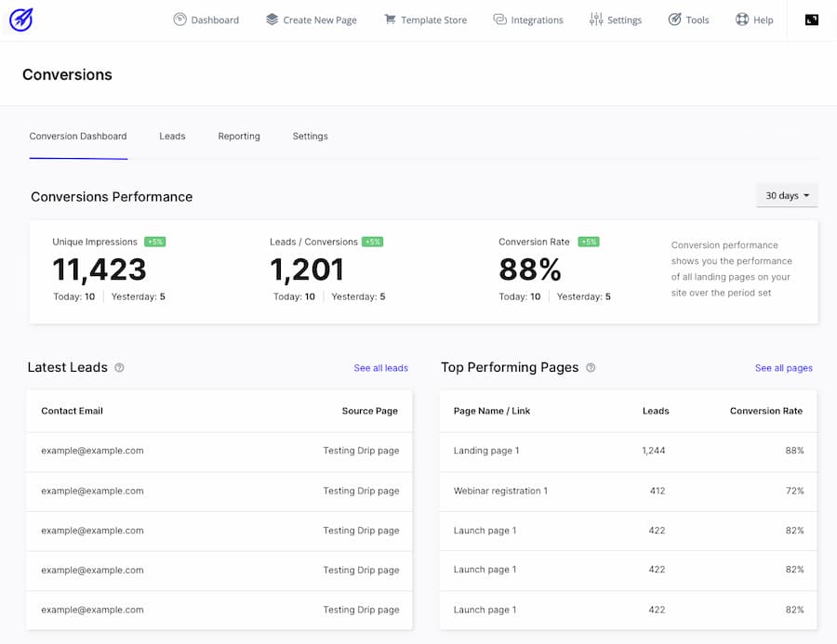This screenshot has width=837, height=644.
Task: Click Page Name / Link column header
Action: 492,411
